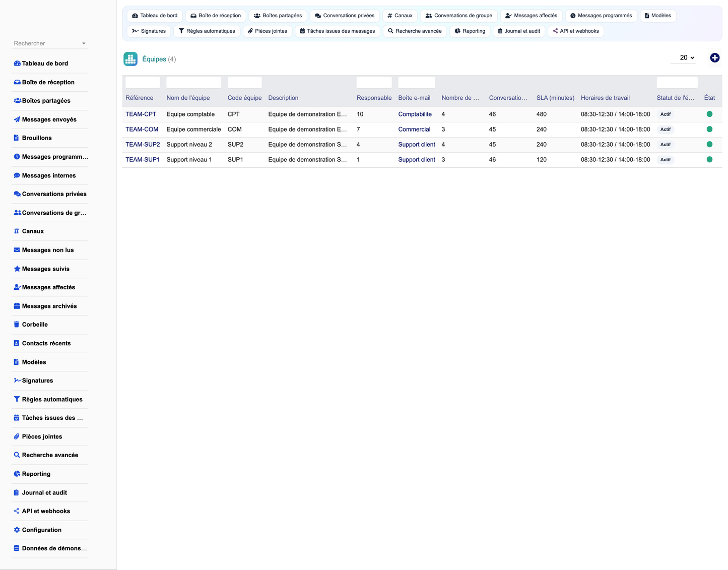
Task: Click Journal et audit top button
Action: (519, 31)
